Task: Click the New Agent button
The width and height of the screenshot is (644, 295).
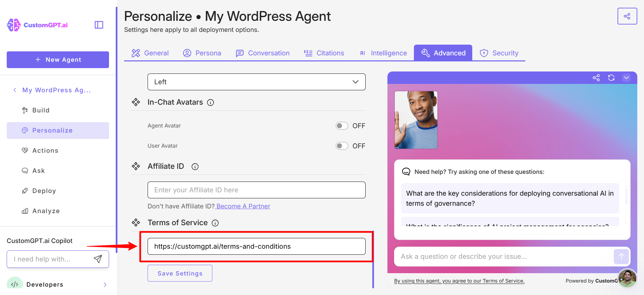Action: pos(58,60)
